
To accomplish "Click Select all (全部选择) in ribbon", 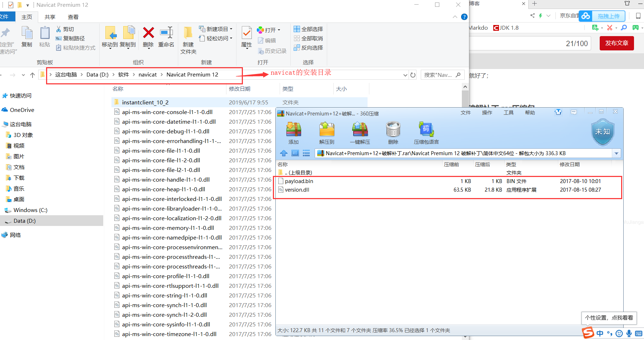I will click(308, 29).
